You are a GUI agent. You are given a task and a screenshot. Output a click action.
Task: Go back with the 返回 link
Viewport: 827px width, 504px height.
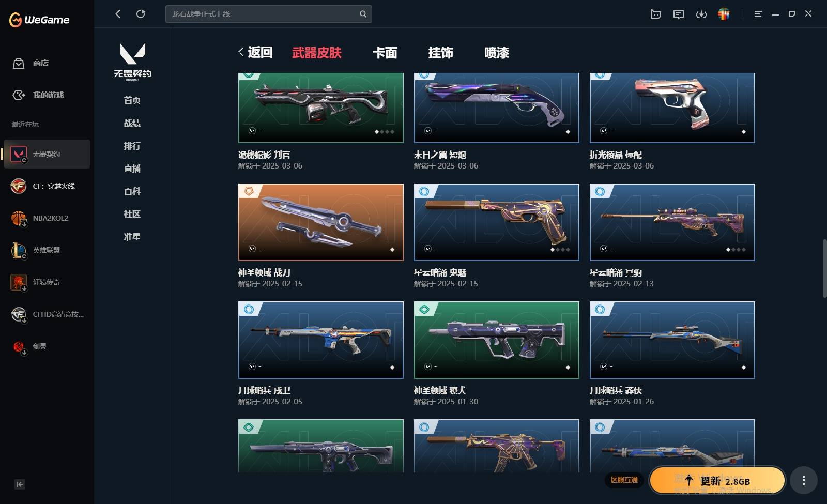(x=255, y=52)
